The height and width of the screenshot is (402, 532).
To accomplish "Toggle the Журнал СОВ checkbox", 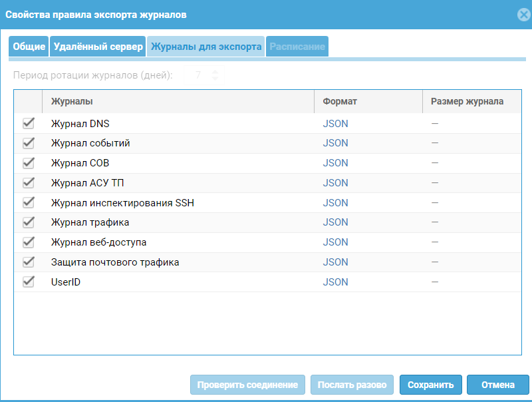I will click(28, 162).
